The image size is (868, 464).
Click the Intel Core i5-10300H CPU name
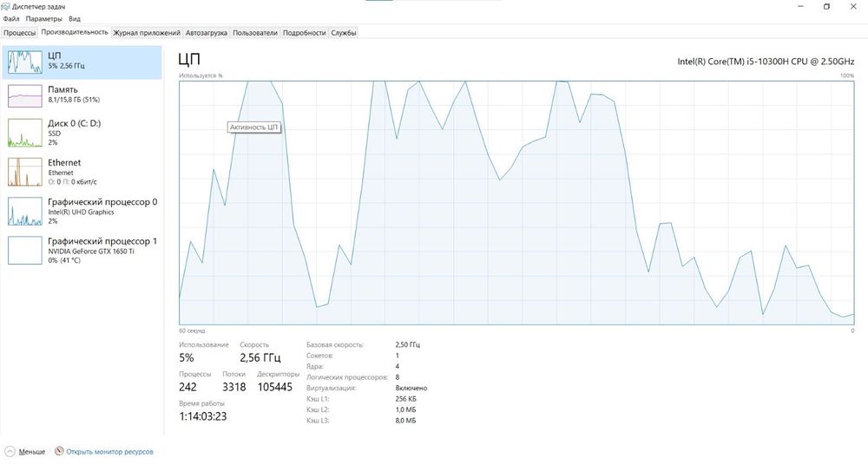click(766, 62)
